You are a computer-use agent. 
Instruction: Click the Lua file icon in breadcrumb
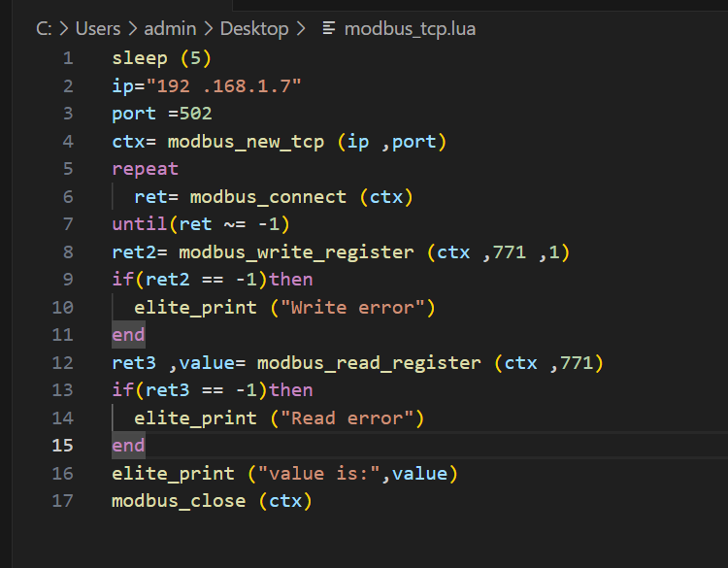pyautogui.click(x=328, y=28)
